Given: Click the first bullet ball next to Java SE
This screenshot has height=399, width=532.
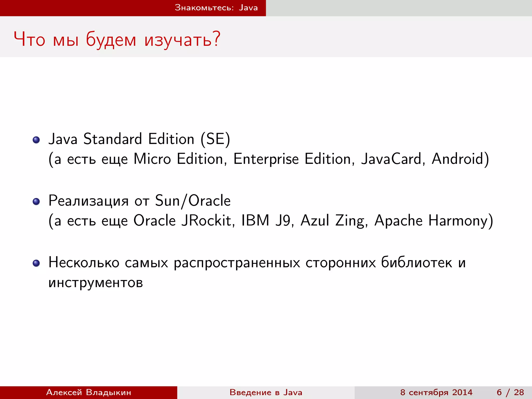Looking at the screenshot, I should [x=36, y=140].
